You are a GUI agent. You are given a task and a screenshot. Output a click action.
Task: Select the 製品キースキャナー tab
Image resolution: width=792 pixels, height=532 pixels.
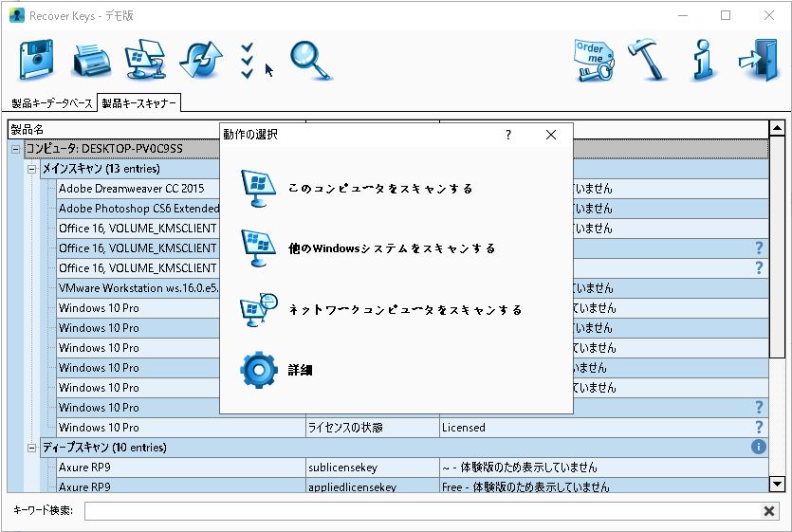click(138, 103)
